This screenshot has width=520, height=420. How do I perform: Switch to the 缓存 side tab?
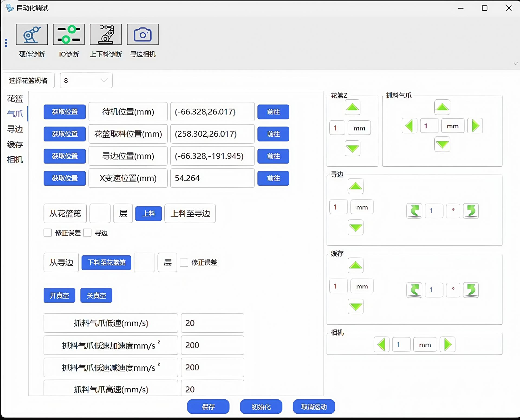[x=15, y=144]
